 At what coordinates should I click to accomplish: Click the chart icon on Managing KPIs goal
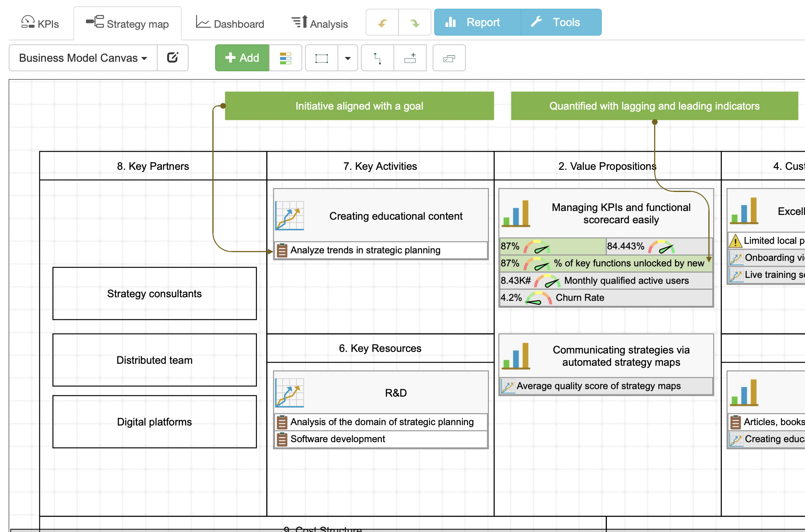click(515, 214)
